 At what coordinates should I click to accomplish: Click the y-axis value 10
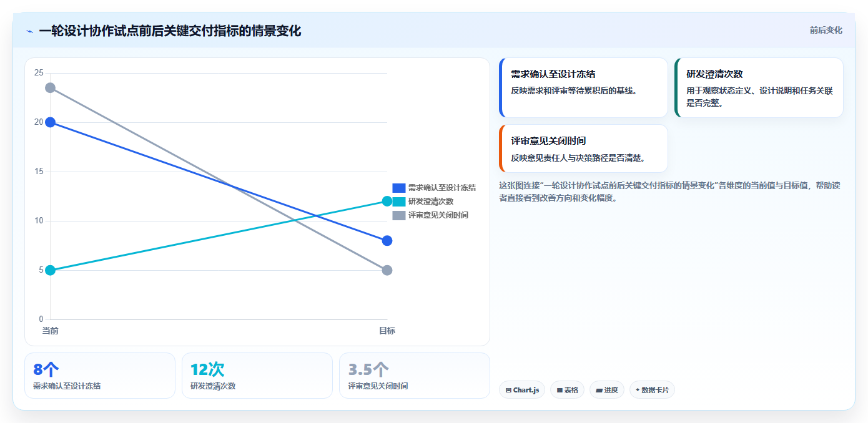[x=39, y=221]
